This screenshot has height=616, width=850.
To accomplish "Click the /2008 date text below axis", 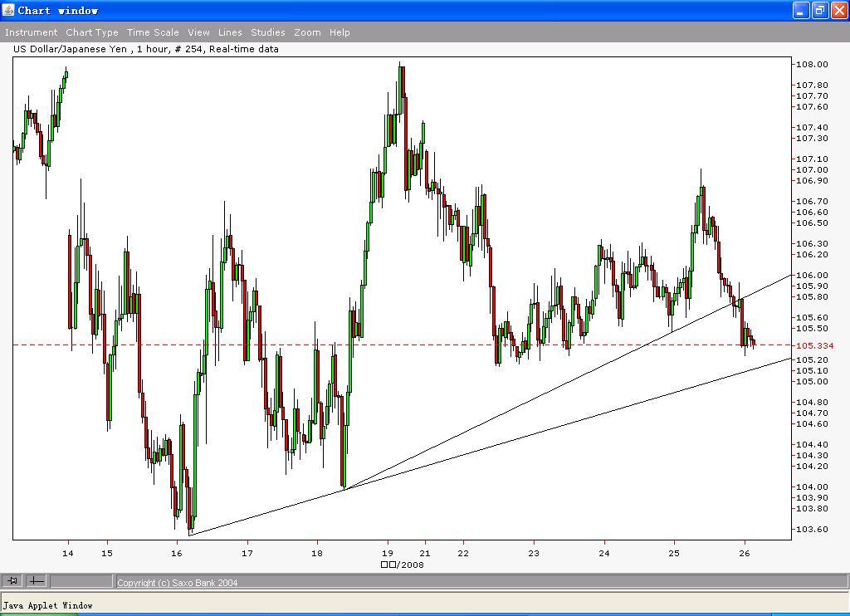I will tap(403, 565).
